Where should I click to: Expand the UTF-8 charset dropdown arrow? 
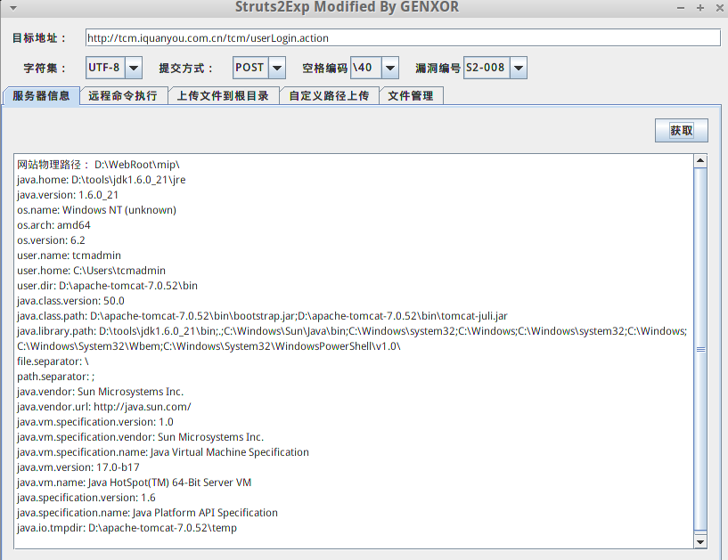(134, 68)
